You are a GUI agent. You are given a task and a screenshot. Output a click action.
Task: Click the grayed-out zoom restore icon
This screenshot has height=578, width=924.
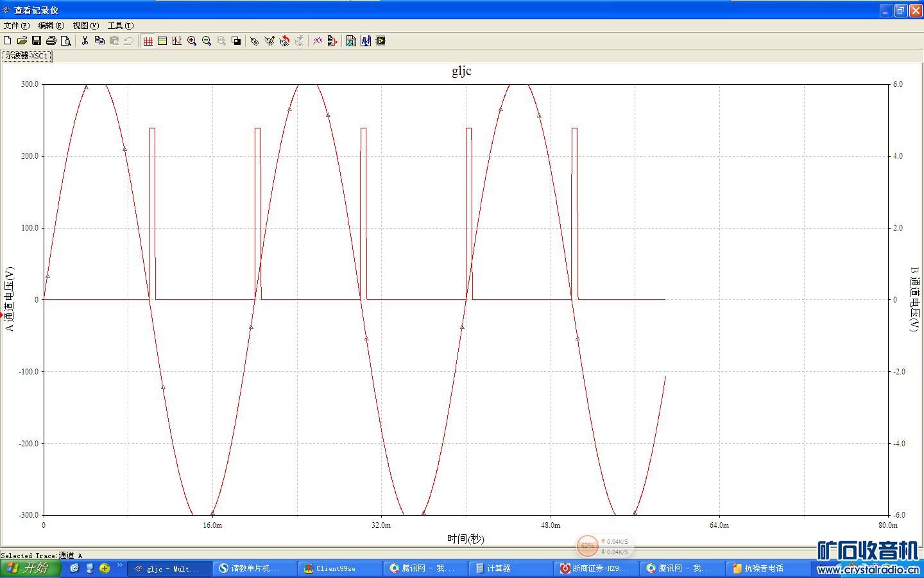(221, 40)
